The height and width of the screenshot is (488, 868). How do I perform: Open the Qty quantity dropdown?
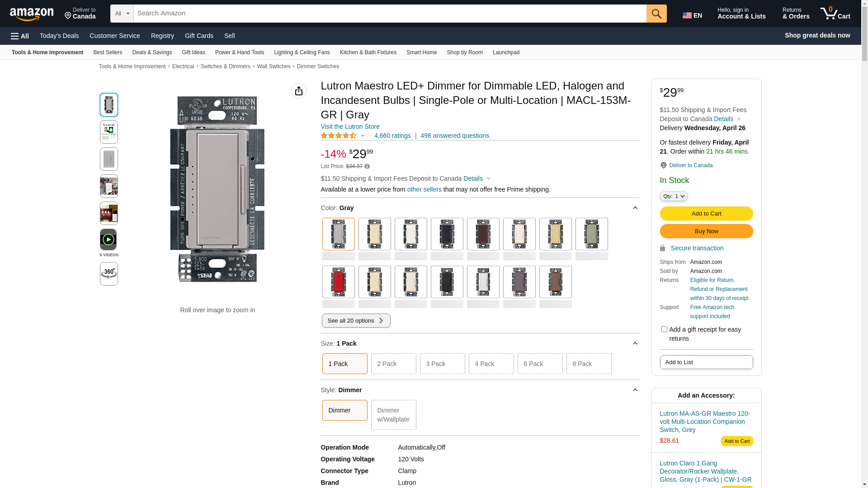(x=674, y=196)
